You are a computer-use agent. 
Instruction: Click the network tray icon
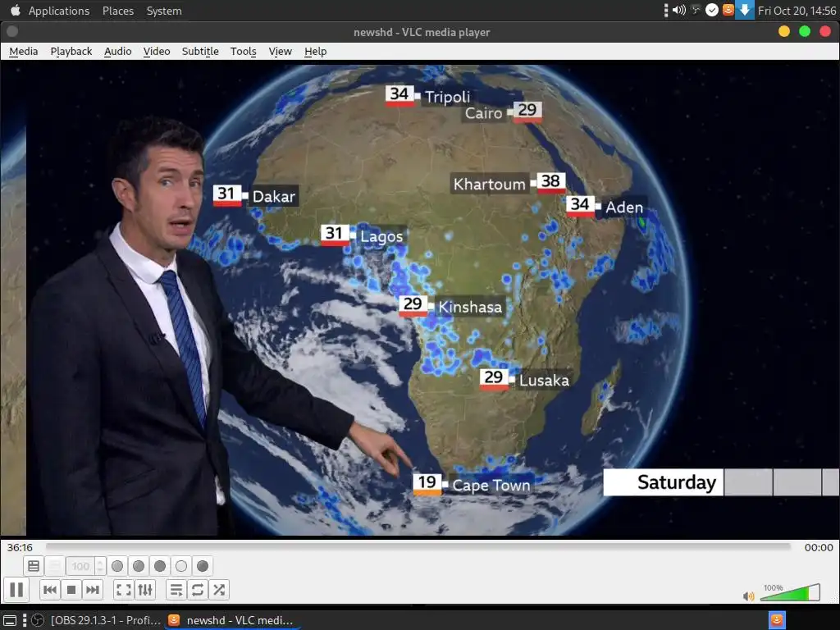coord(696,10)
